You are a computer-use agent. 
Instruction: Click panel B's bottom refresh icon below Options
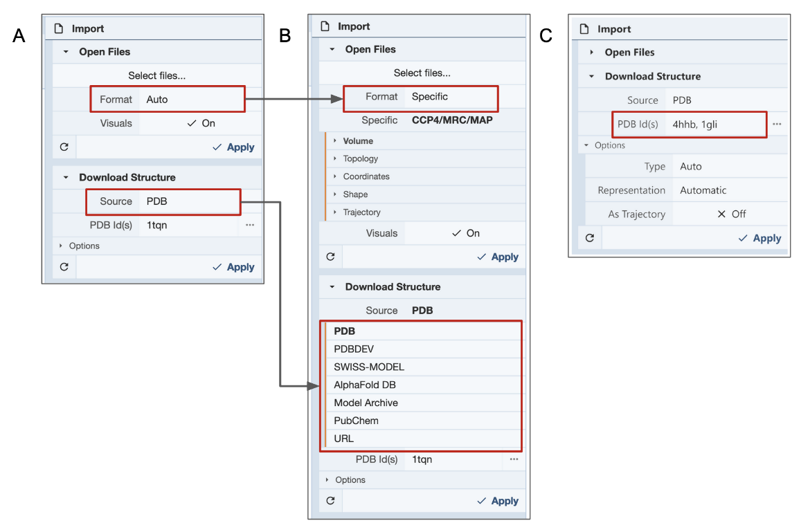pyautogui.click(x=330, y=501)
